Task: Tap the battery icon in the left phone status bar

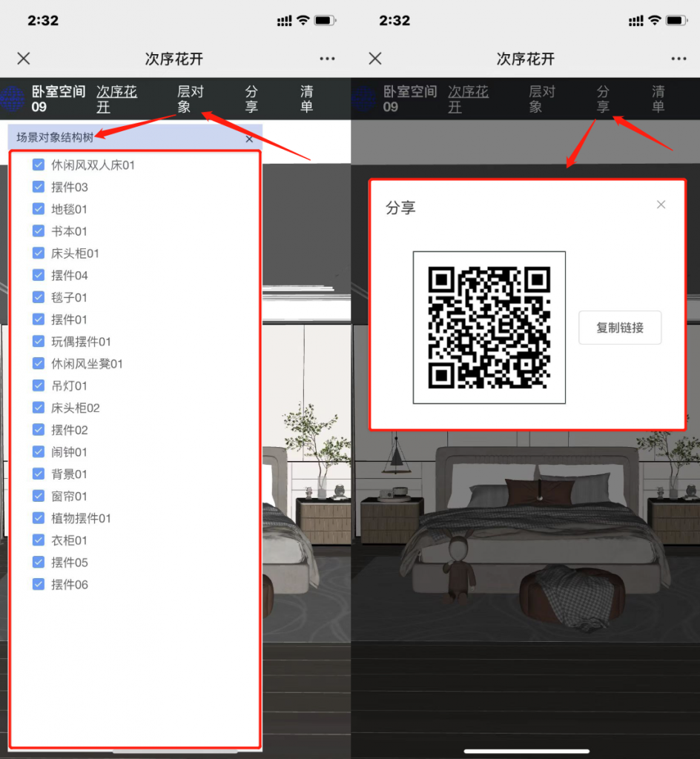Action: point(326,20)
